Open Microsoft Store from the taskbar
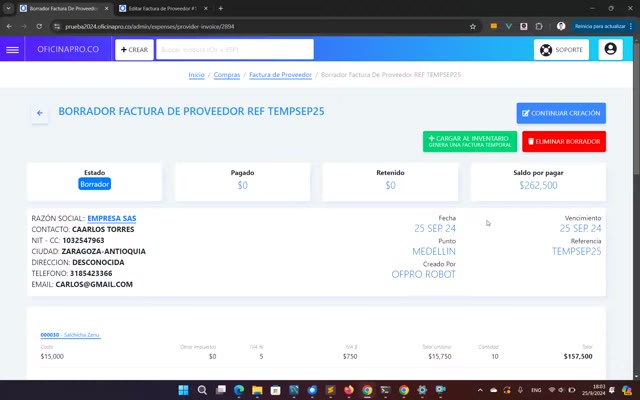This screenshot has height=400, width=640. coord(276,390)
